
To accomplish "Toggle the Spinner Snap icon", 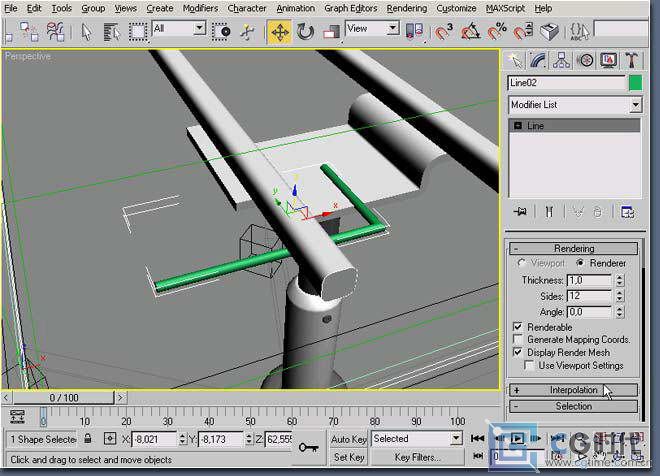I will point(523,32).
